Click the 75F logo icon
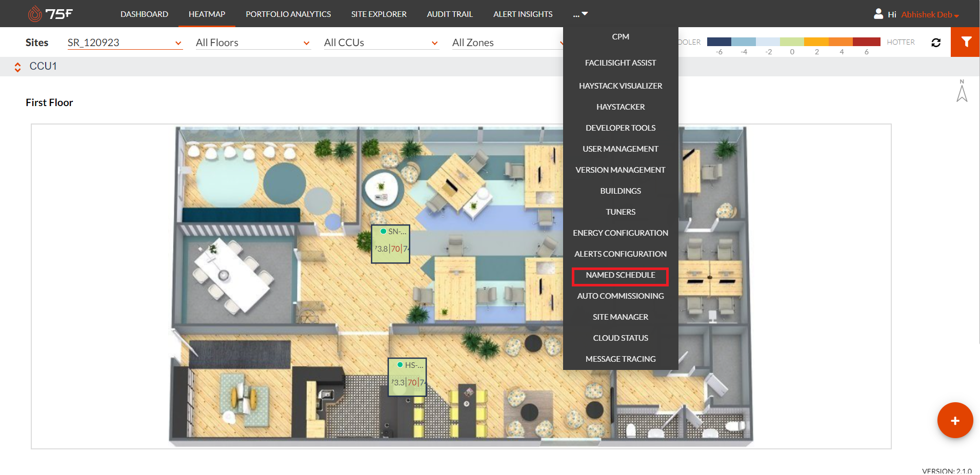The image size is (980, 475). click(35, 14)
